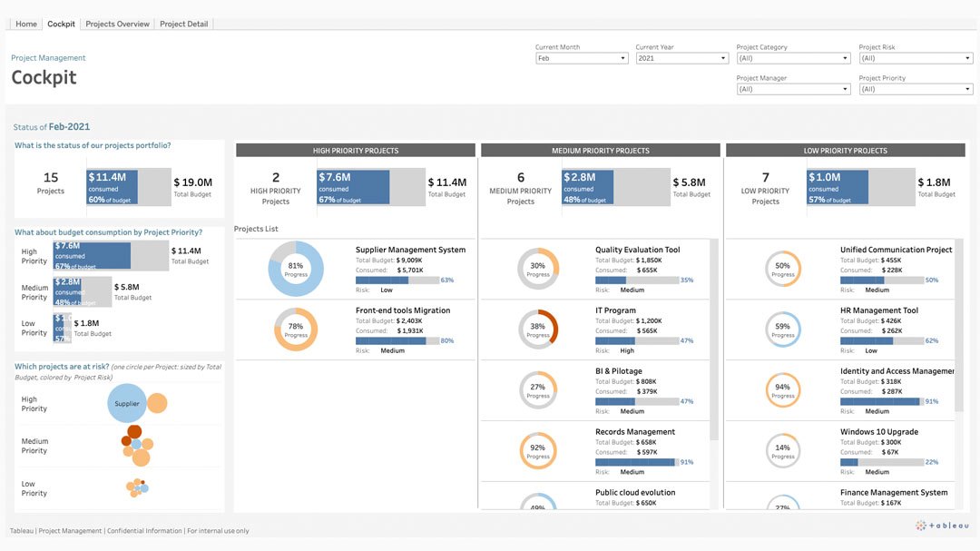
Task: Click the 22% consumed bar for Windows 10 Upgrade
Action: [848, 462]
